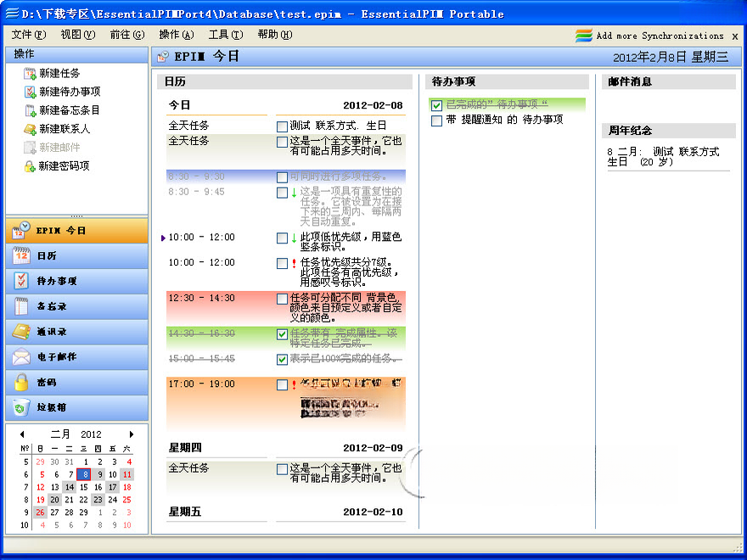This screenshot has height=560, width=747.
Task: Open the EPIM 今日 module icon in the sidebar
Action: [21, 231]
